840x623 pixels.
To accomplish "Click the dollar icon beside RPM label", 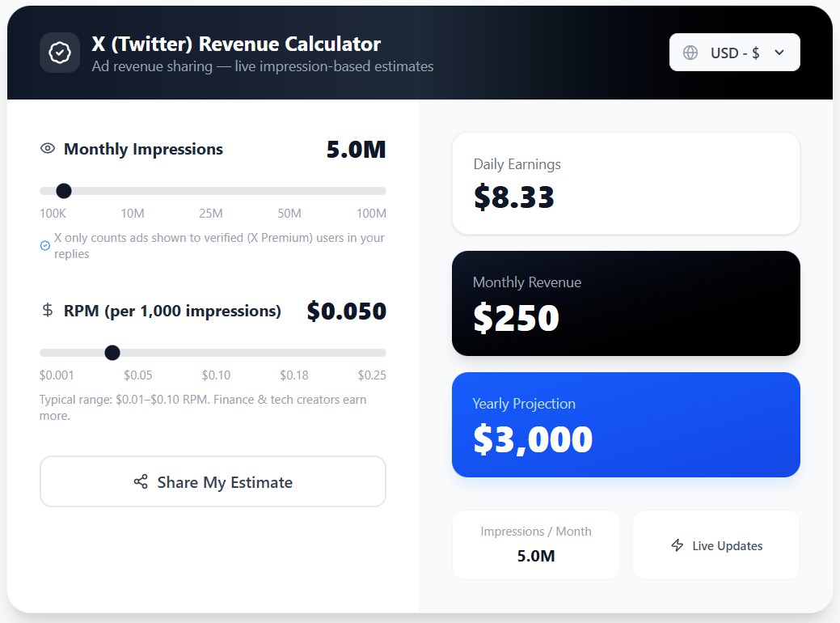I will tap(47, 311).
